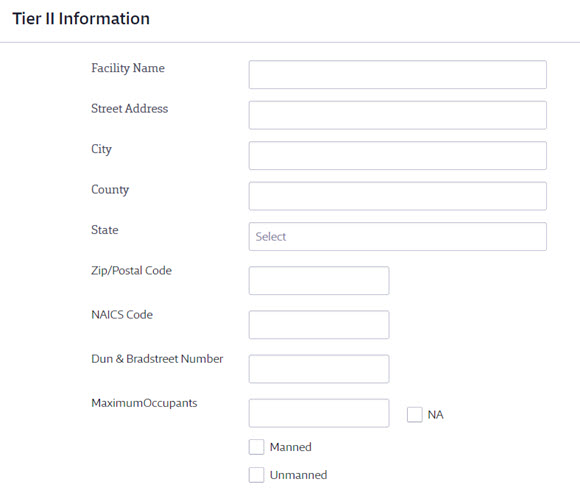Viewport: 580px width, 489px height.
Task: Open the State Select dropdown
Action: (x=398, y=236)
